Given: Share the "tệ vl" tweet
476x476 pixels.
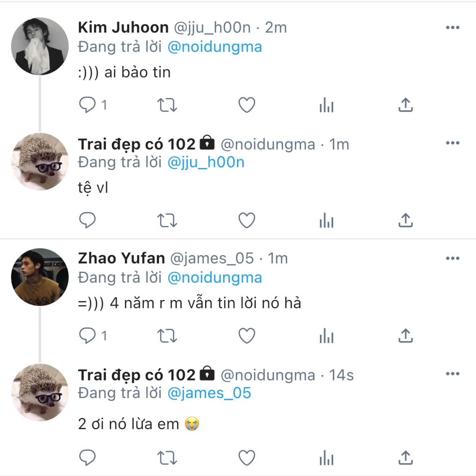Looking at the screenshot, I should pyautogui.click(x=405, y=220).
